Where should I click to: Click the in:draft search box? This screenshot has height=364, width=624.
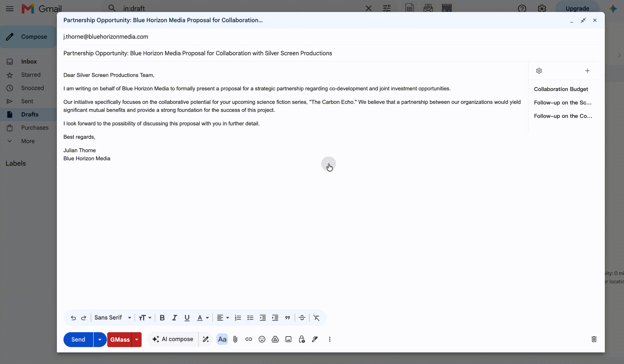point(242,9)
